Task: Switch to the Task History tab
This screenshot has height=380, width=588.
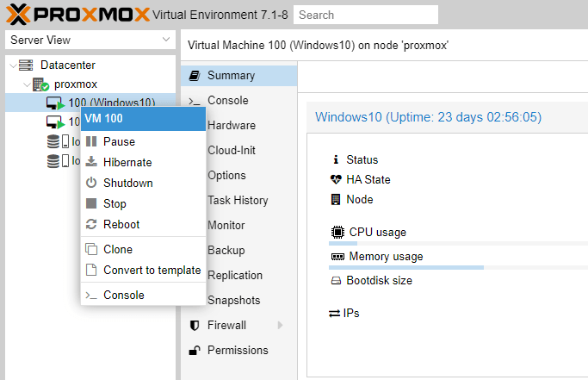Action: point(238,200)
